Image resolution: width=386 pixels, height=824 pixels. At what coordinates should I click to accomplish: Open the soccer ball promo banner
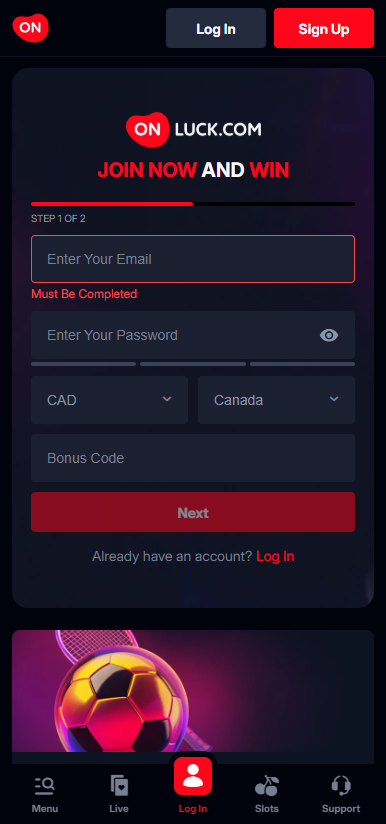tap(193, 691)
